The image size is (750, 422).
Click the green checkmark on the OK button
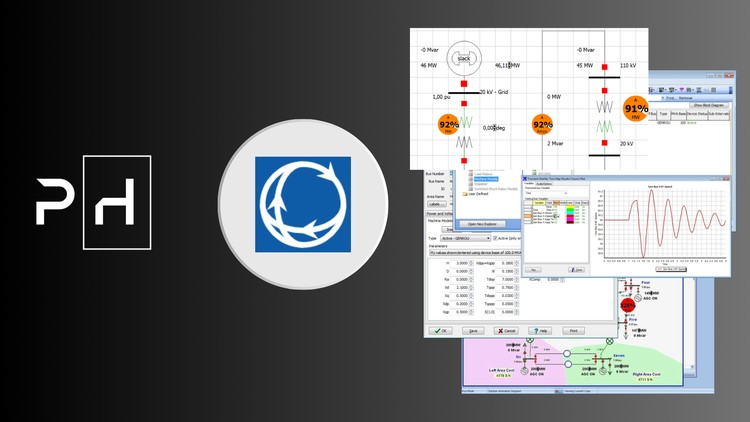tap(437, 331)
